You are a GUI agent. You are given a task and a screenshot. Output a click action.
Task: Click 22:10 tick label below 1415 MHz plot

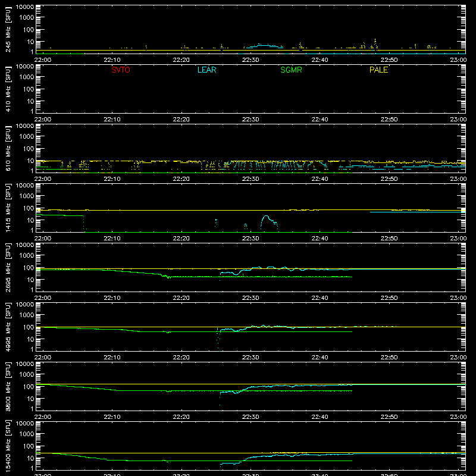click(x=112, y=239)
